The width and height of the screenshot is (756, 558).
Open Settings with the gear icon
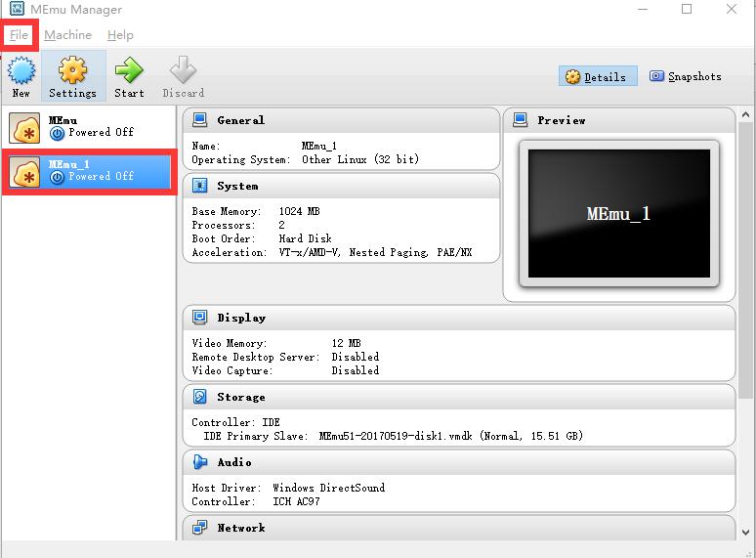[x=72, y=71]
